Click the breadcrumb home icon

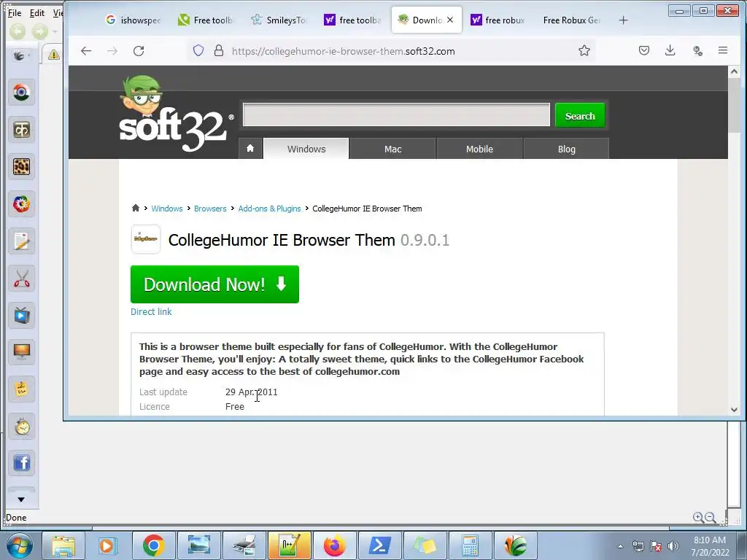(135, 208)
